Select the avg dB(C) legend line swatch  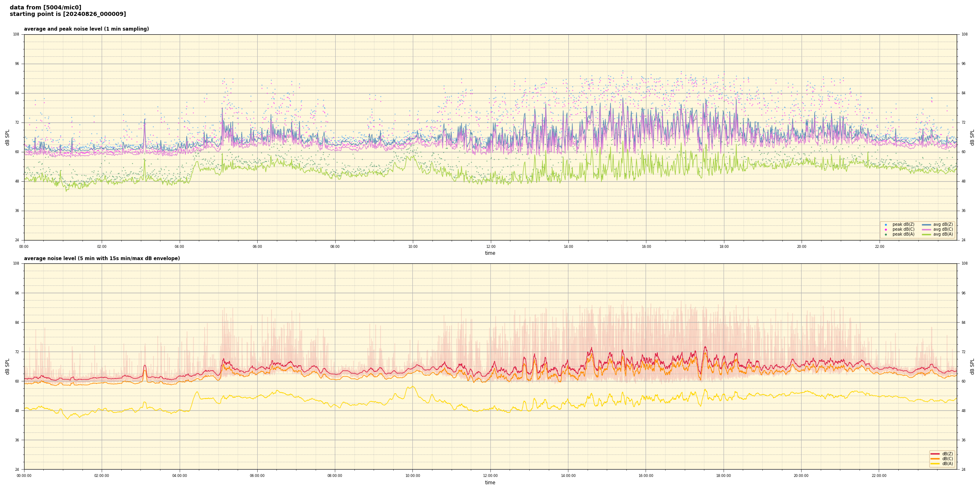(x=927, y=229)
